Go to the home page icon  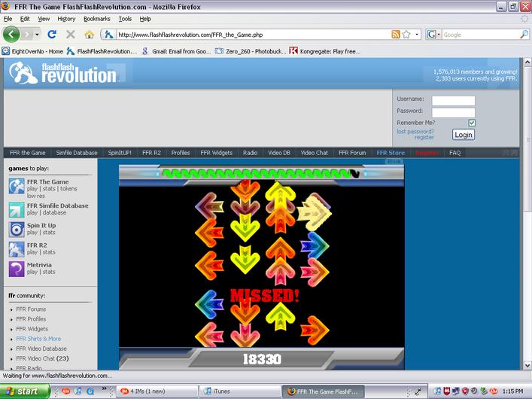click(90, 35)
